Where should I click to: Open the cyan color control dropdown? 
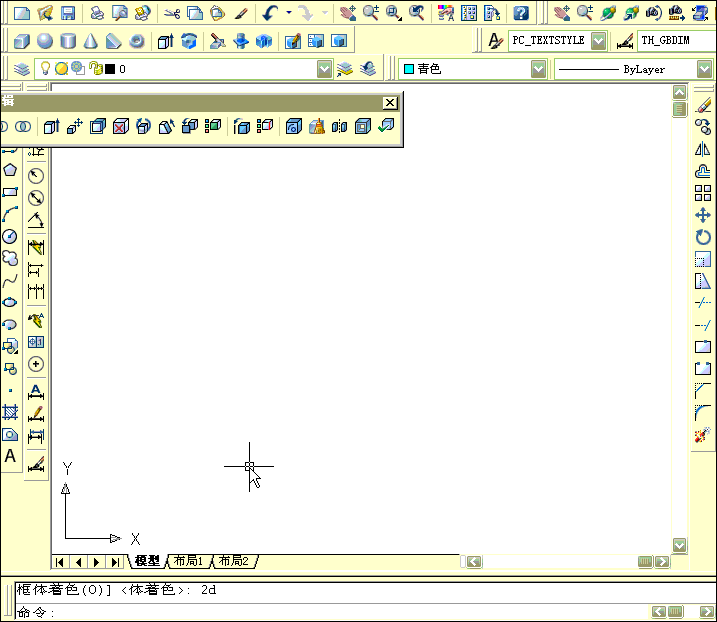point(539,69)
